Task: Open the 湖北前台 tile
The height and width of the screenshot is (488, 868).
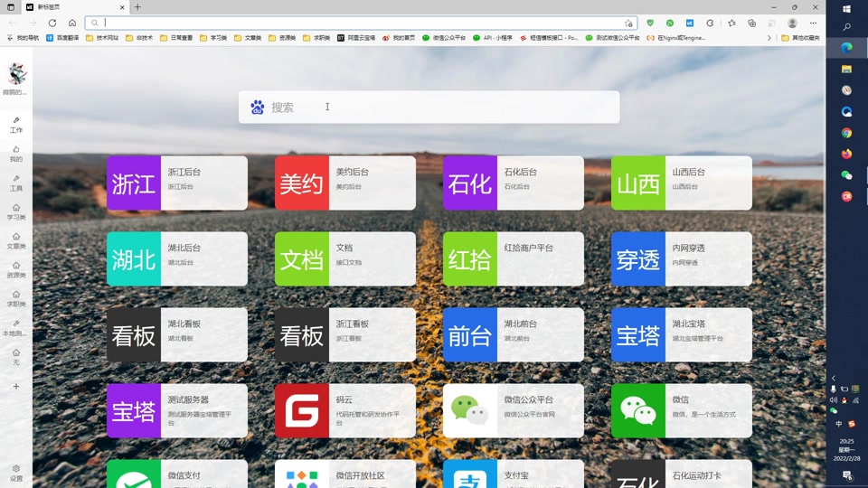Action: click(514, 334)
